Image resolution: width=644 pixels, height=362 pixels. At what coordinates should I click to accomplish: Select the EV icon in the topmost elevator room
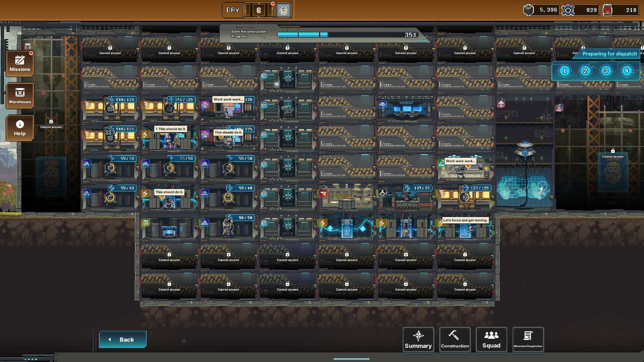click(x=264, y=75)
